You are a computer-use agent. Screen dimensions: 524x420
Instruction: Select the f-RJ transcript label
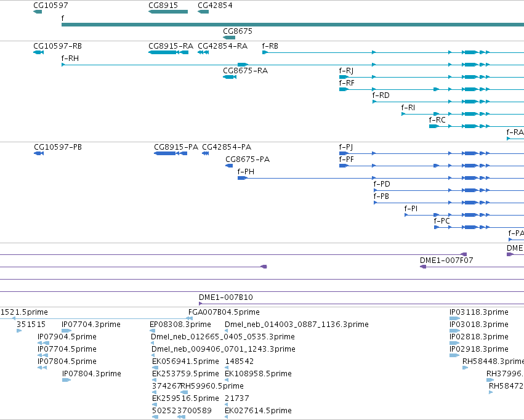coord(346,71)
